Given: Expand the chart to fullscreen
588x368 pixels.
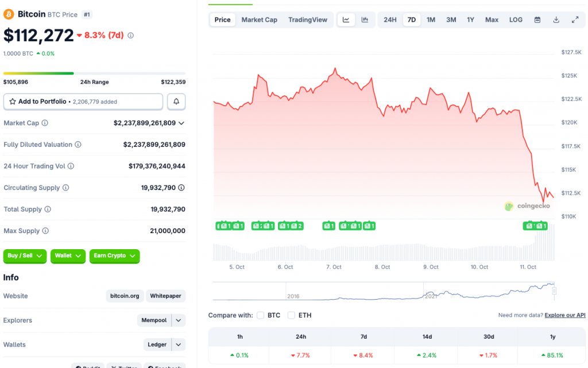Looking at the screenshot, I should (x=575, y=19).
